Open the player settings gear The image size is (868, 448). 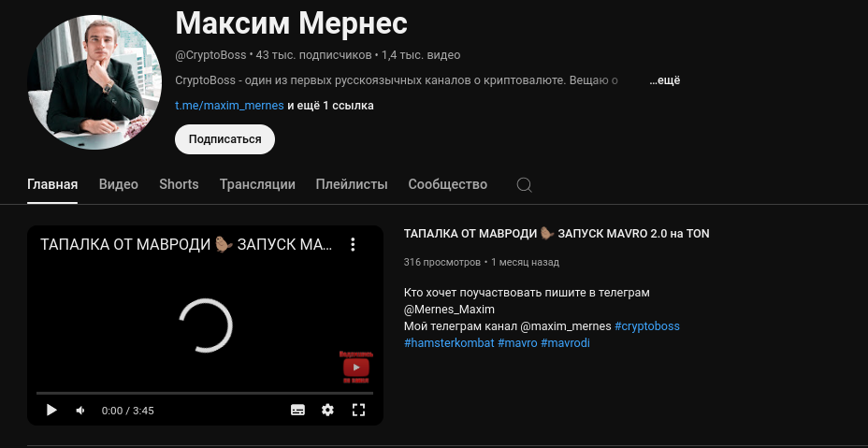tap(327, 410)
